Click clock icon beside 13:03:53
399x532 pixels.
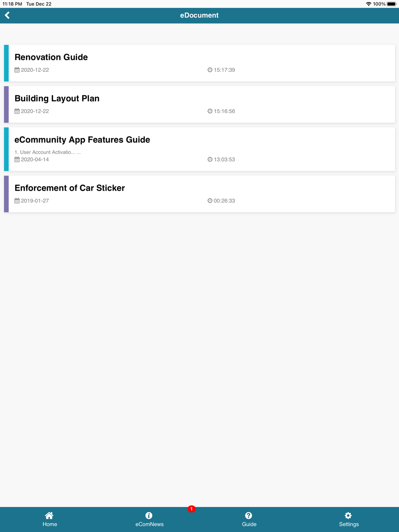tap(210, 160)
